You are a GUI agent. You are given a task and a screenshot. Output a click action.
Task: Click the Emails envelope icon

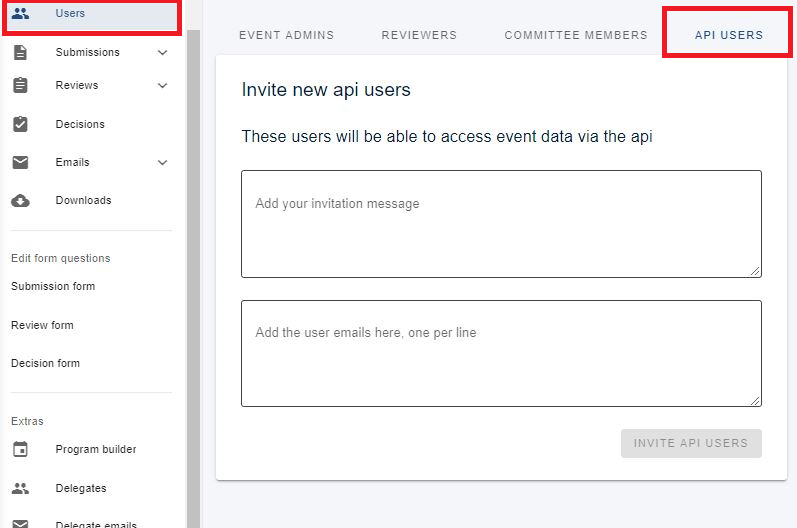(x=20, y=162)
